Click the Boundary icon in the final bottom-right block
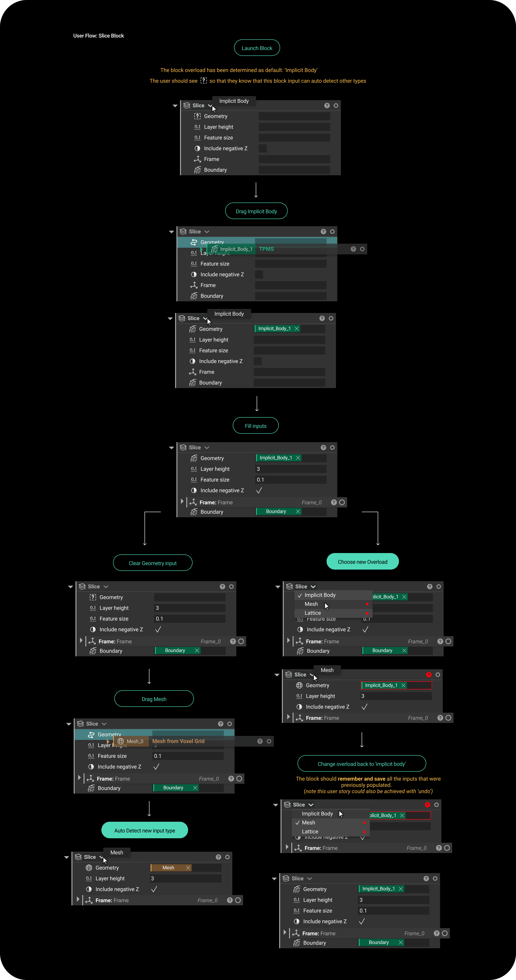 coord(297,943)
